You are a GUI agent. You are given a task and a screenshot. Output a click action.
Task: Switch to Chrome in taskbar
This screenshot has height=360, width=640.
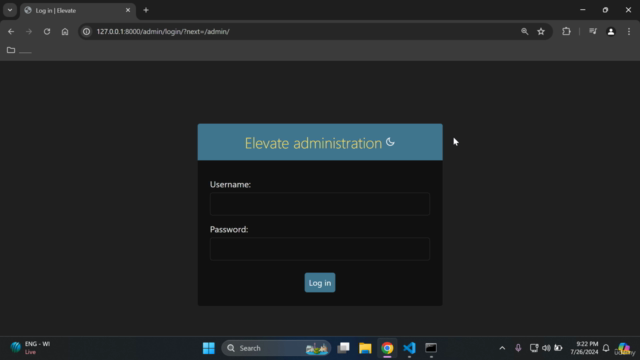pyautogui.click(x=387, y=348)
